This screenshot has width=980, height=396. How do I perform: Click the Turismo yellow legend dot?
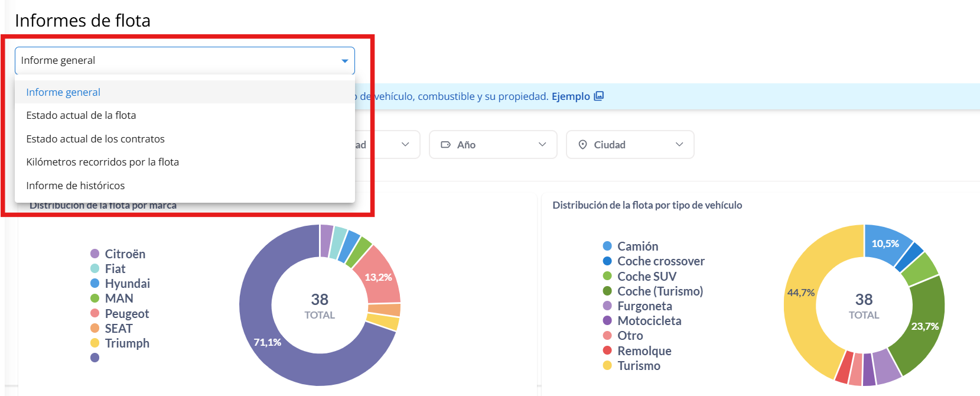[607, 366]
